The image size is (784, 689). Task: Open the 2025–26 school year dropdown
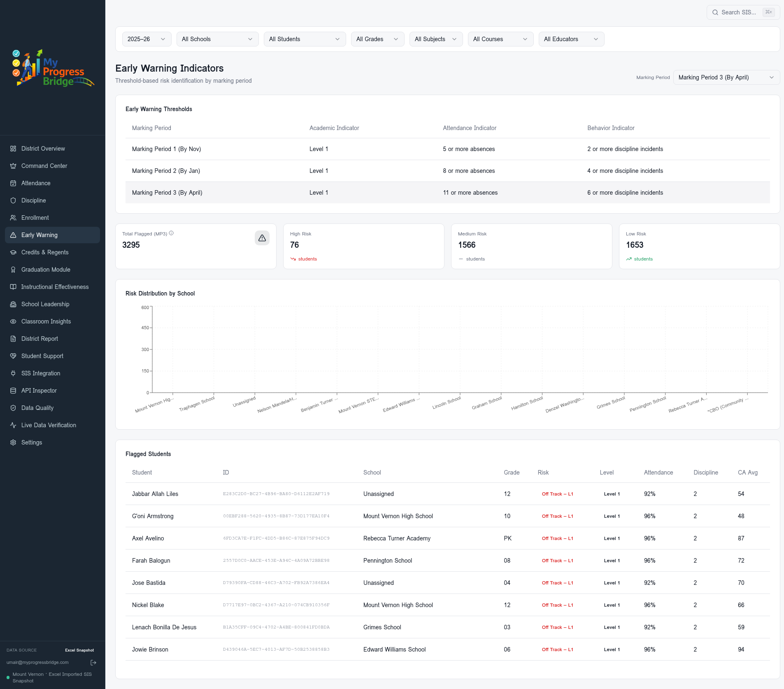tap(147, 39)
